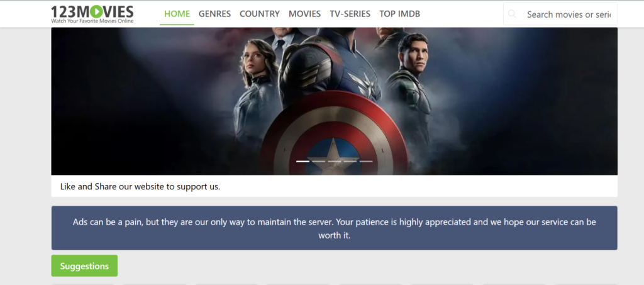Image resolution: width=644 pixels, height=285 pixels.
Task: Select the fifth slider indicator dash
Action: pos(367,162)
